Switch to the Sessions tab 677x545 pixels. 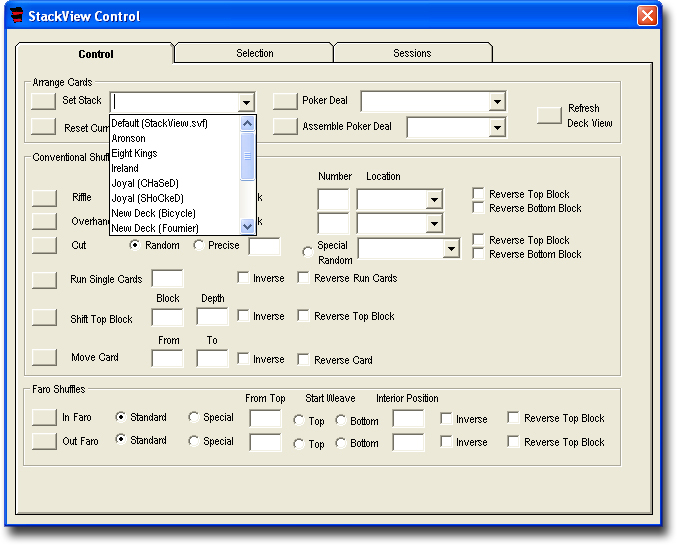tap(412, 53)
